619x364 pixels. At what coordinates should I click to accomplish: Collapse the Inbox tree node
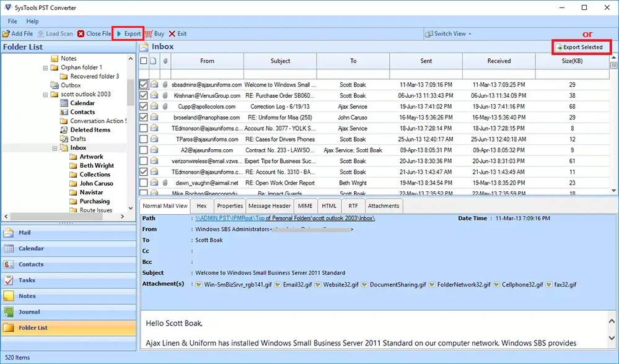(x=55, y=149)
